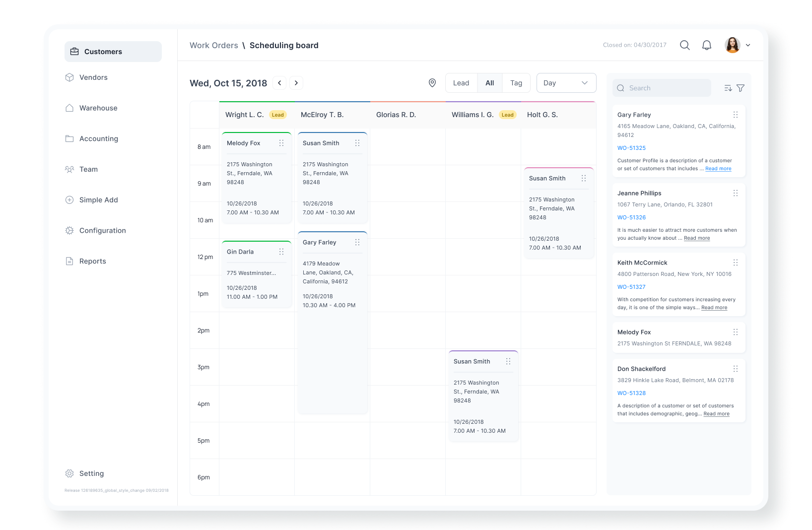Image resolution: width=812 pixels, height=530 pixels.
Task: Click the location pin icon above the calendar
Action: (432, 82)
